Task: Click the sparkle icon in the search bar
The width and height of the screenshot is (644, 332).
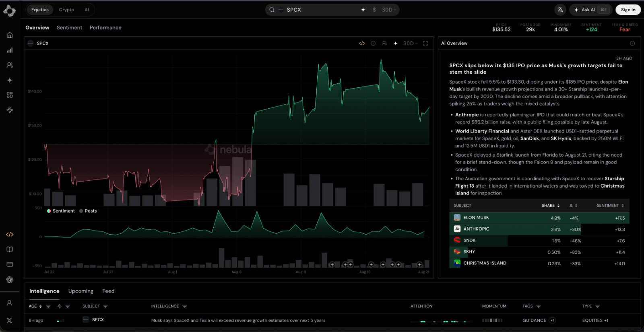Action: [363, 10]
